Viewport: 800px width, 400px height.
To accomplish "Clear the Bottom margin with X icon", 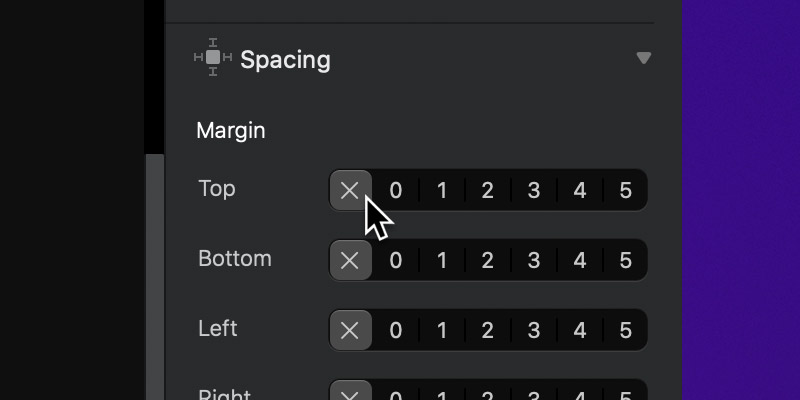I will pyautogui.click(x=351, y=260).
